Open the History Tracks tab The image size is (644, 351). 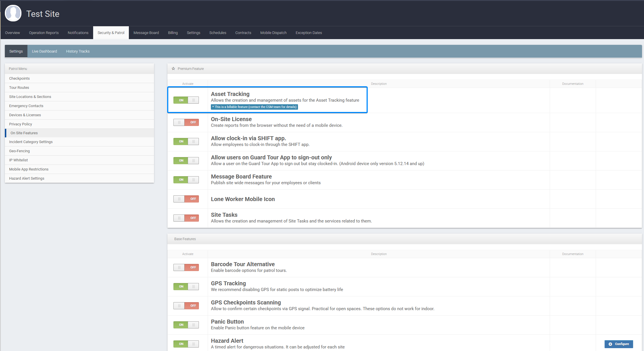pyautogui.click(x=77, y=51)
